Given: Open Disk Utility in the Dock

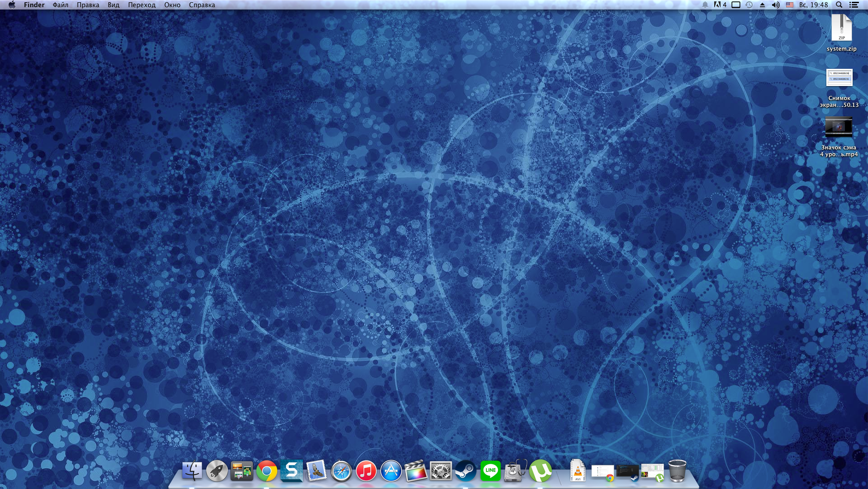Looking at the screenshot, I should [516, 471].
